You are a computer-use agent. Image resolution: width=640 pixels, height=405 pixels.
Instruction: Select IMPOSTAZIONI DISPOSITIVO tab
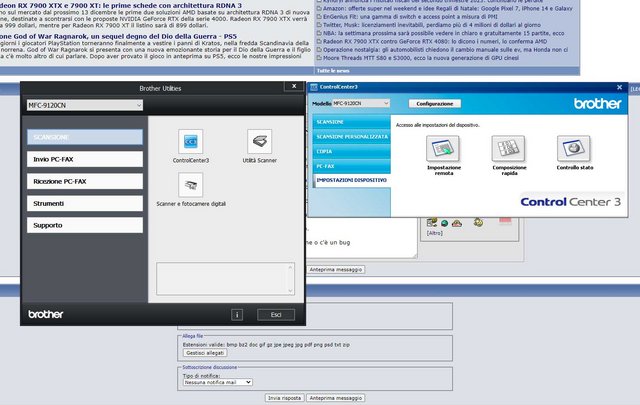[x=351, y=180]
